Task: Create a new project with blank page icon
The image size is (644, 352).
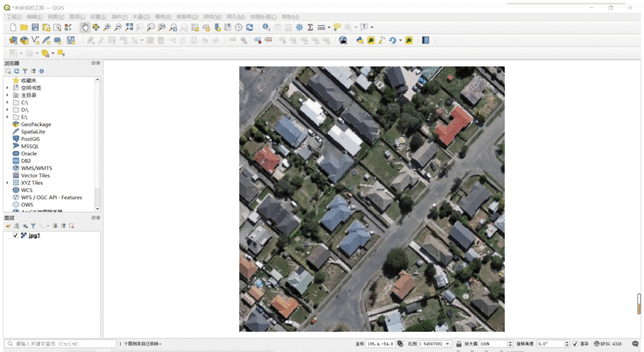Action: (x=13, y=27)
